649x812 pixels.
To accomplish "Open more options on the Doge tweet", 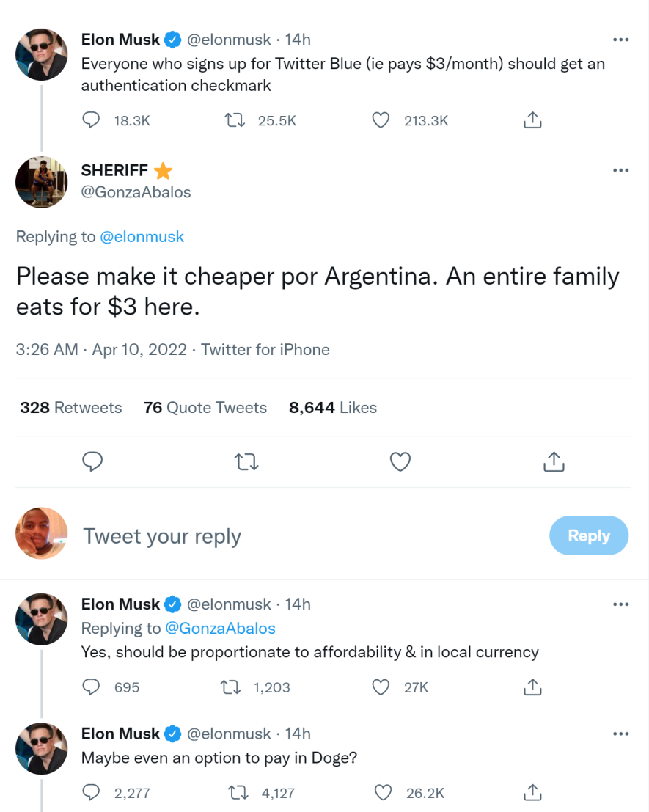I will [620, 734].
